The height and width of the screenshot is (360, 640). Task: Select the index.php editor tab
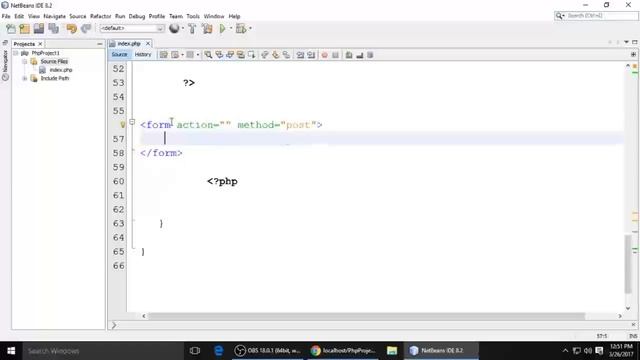pos(129,44)
